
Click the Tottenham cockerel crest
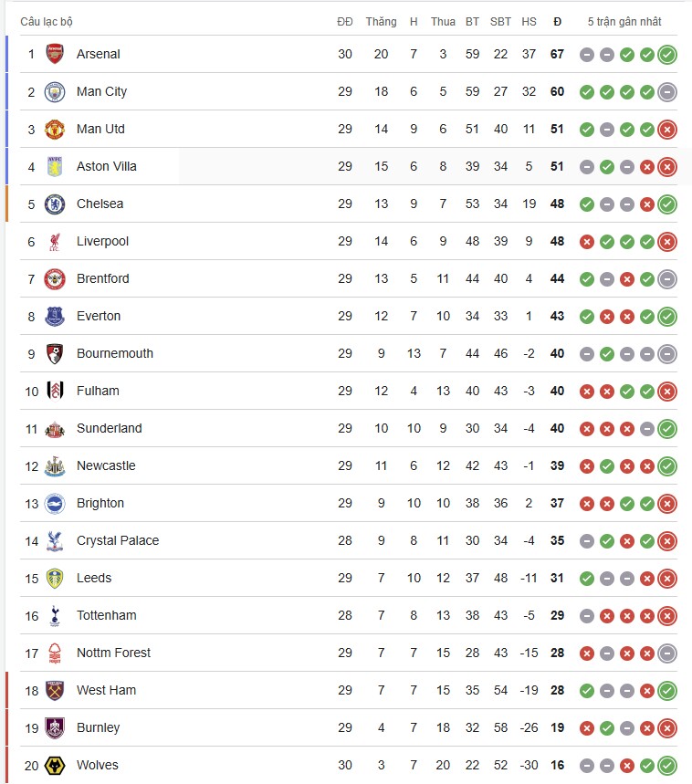56,615
